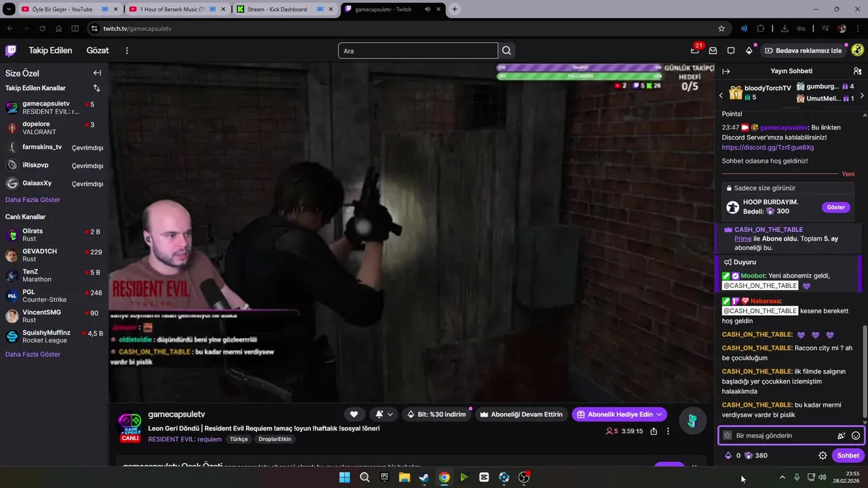This screenshot has width=868, height=488.
Task: Open the stream's more options dots
Action: [668, 431]
